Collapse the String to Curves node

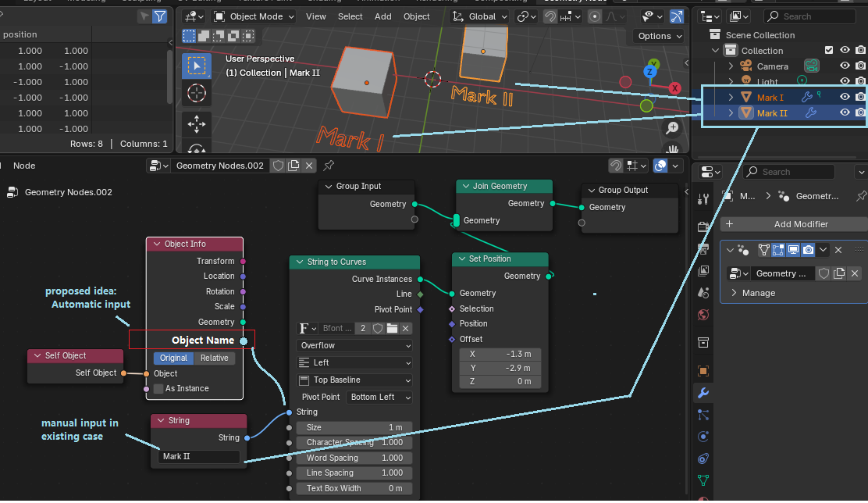pyautogui.click(x=300, y=262)
